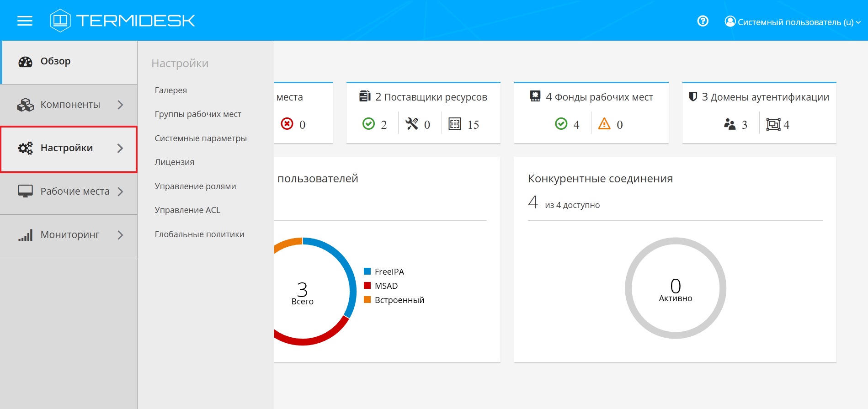Click the Обзор dashboard icon

[x=26, y=62]
